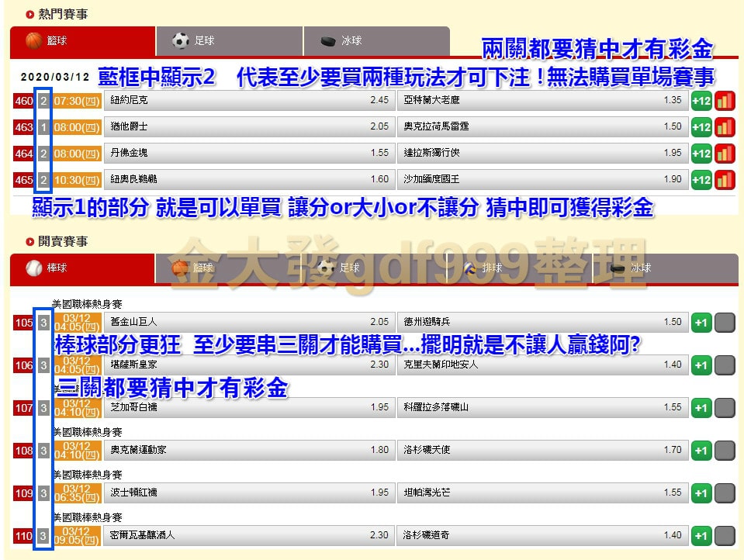The image size is (744, 560).
Task: Expand the +1 options for game 109
Action: [x=701, y=493]
